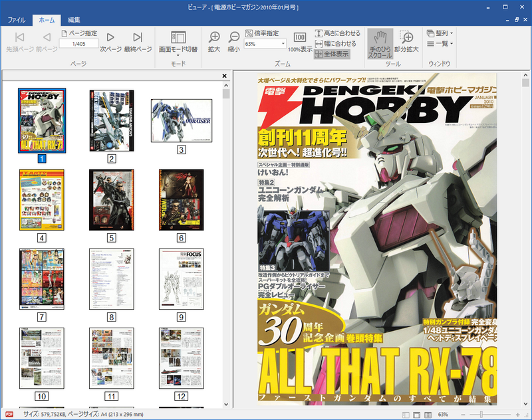Click the ページ指定 label button
The width and height of the screenshot is (532, 420).
[x=79, y=33]
